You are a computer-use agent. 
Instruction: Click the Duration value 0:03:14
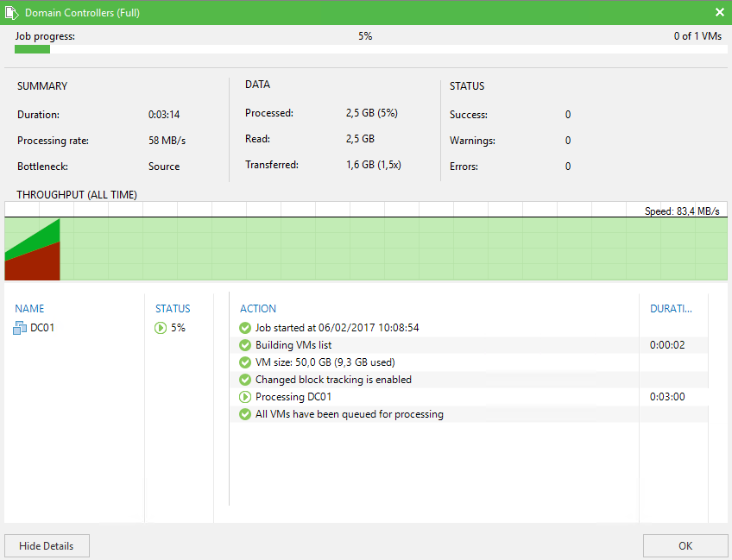[x=164, y=115]
